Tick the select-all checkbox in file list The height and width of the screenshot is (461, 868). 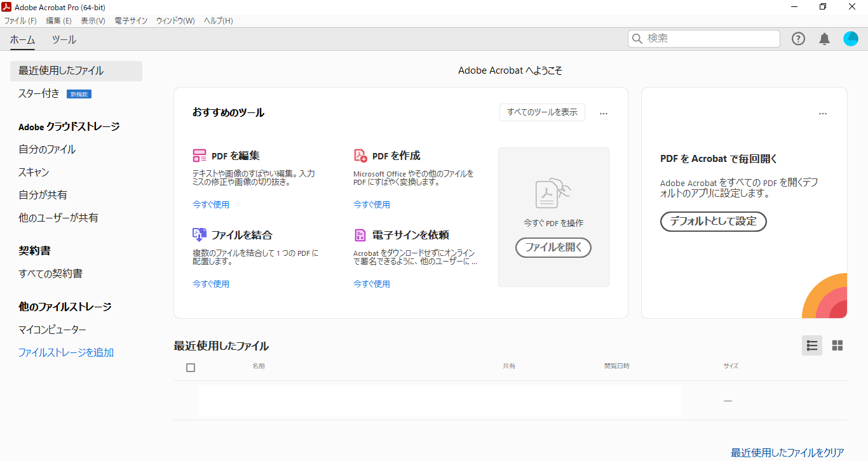[191, 367]
